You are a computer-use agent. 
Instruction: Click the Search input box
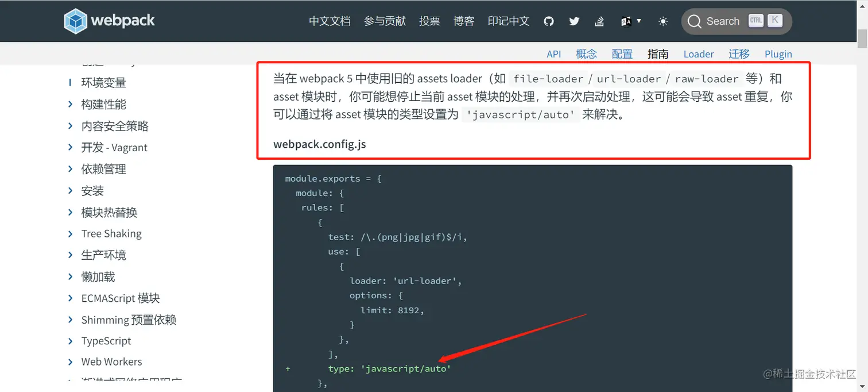click(x=737, y=21)
